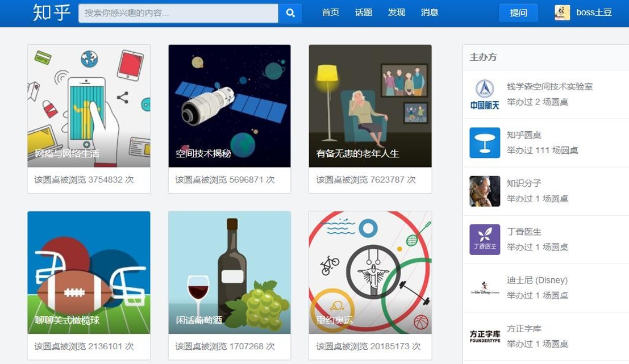Screen dimensions: 629x364
Task: Open 丁香医生 purple logo
Action: click(485, 240)
